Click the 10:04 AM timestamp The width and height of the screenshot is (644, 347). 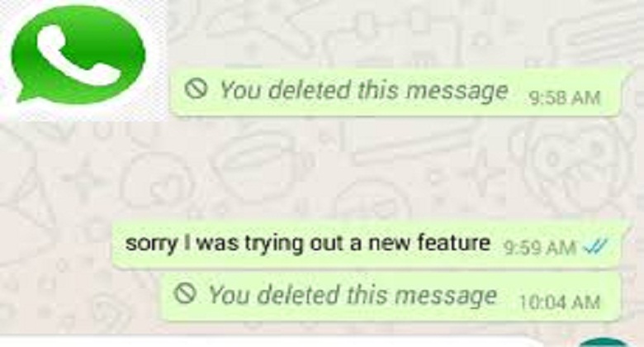(560, 303)
